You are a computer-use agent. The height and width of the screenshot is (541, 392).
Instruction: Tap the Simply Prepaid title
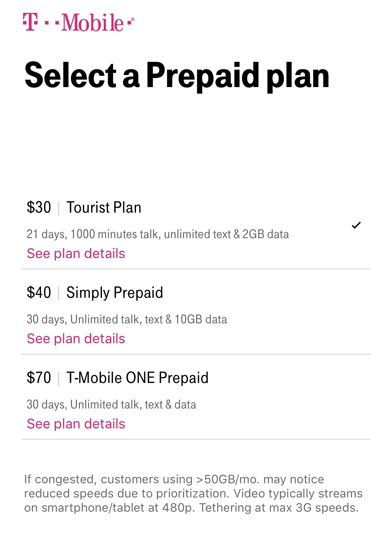pos(115,293)
